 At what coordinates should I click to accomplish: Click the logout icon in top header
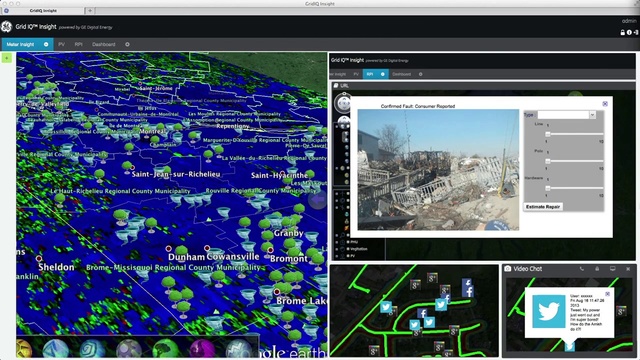pos(636,32)
